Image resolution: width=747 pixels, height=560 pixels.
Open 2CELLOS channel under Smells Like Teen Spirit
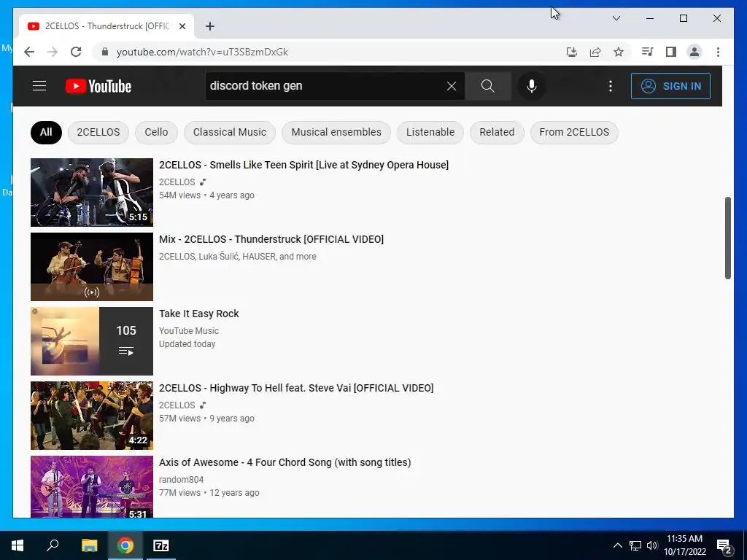click(177, 182)
